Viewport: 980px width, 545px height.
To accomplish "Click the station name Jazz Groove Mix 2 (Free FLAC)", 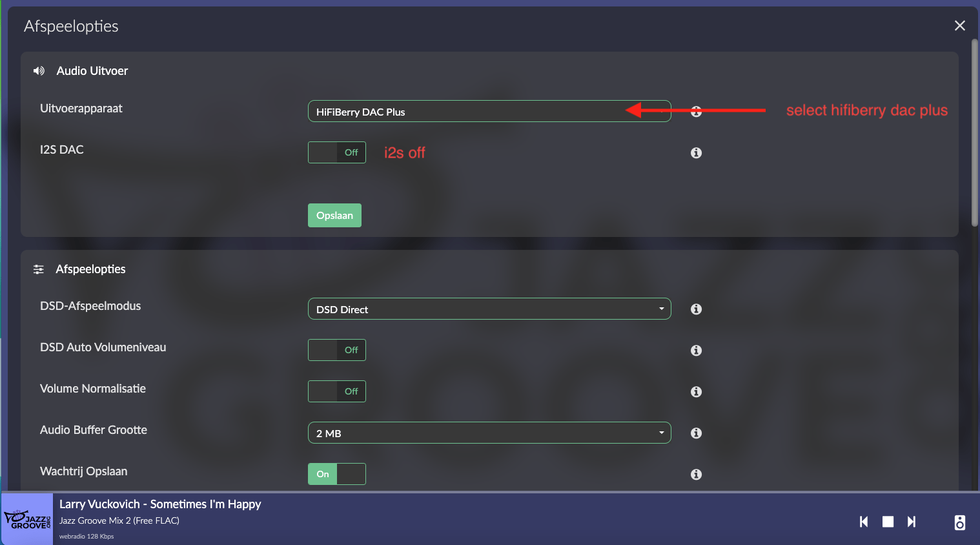I will click(119, 520).
